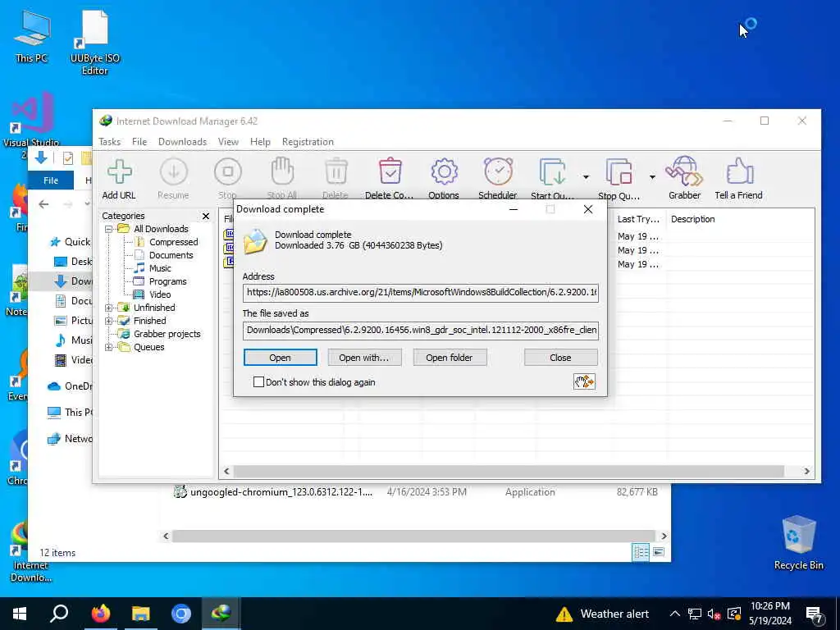Image resolution: width=840 pixels, height=630 pixels.
Task: Open the Grabber tool icon
Action: pos(684,171)
